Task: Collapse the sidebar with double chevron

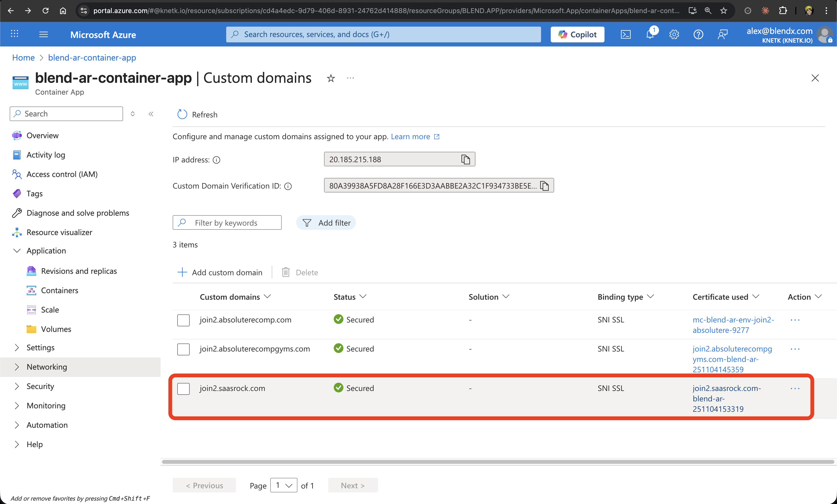Action: coord(151,114)
